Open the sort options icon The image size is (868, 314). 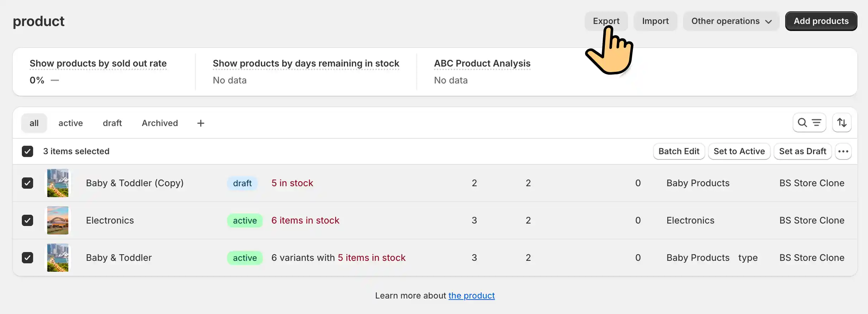842,123
